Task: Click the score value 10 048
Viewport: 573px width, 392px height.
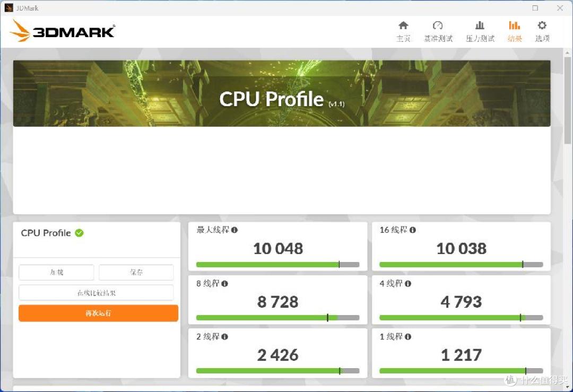Action: [278, 248]
